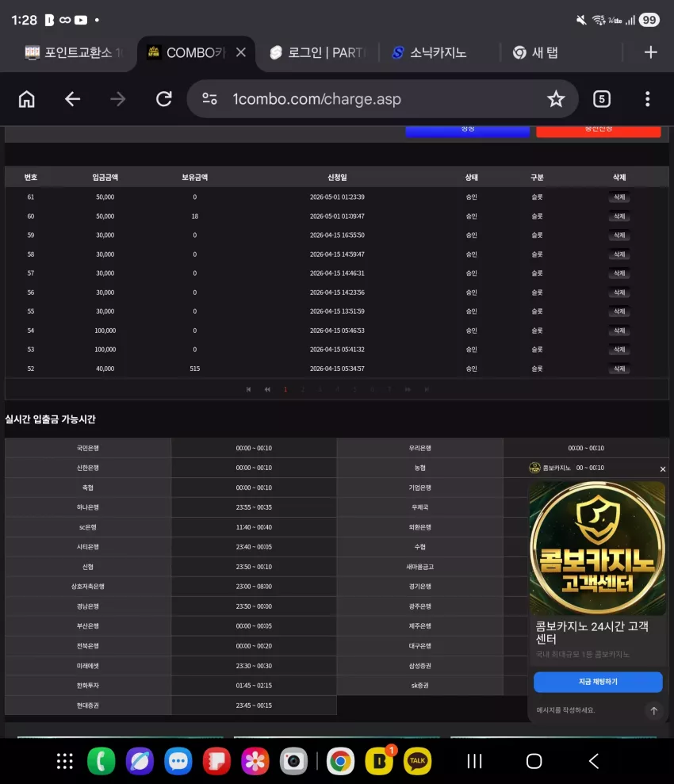
Task: Click the 현대증권 row label
Action: click(x=88, y=706)
